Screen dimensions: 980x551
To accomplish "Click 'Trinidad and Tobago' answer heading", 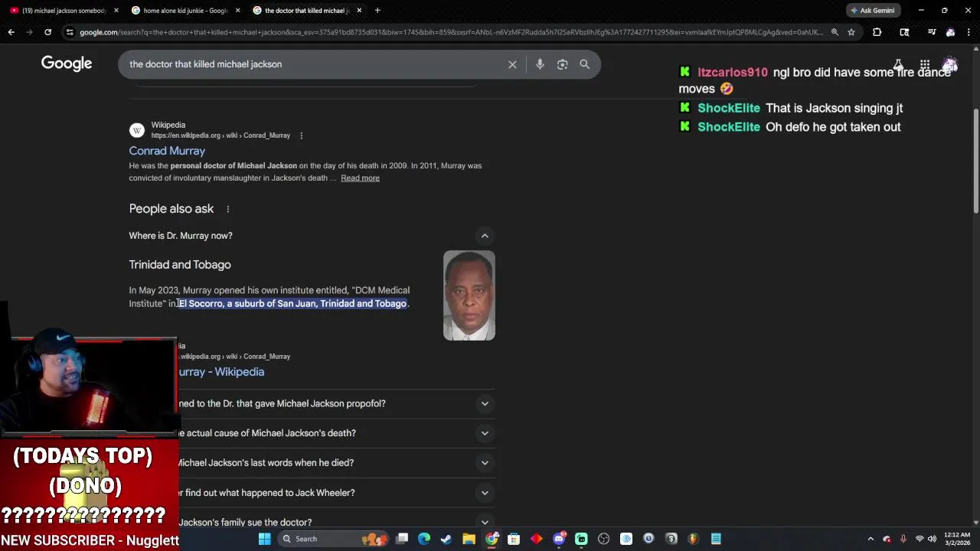I will click(x=180, y=265).
